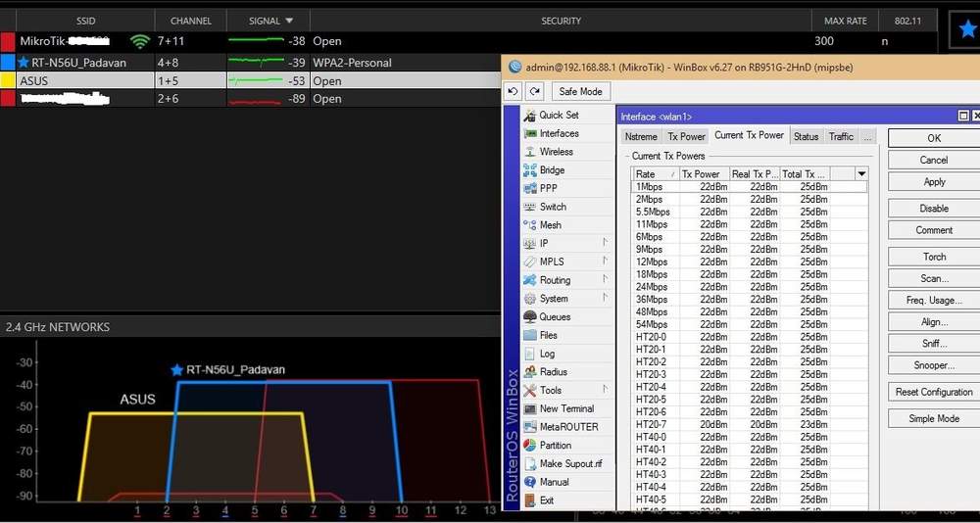
Task: Click the Radius icon
Action: tap(530, 372)
